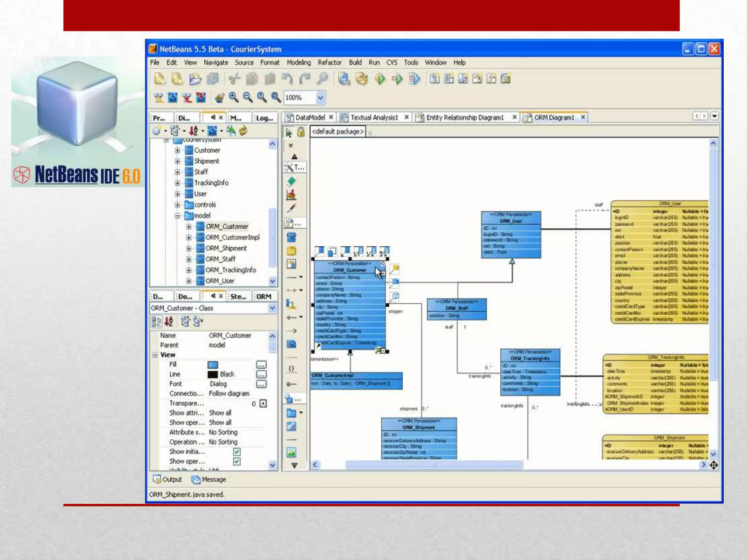Collapse the View property group

click(155, 355)
